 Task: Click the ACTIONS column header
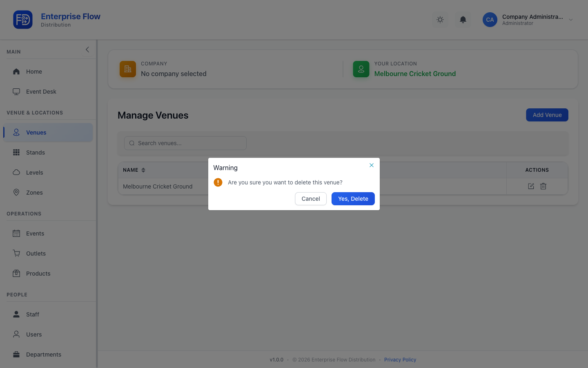click(537, 170)
